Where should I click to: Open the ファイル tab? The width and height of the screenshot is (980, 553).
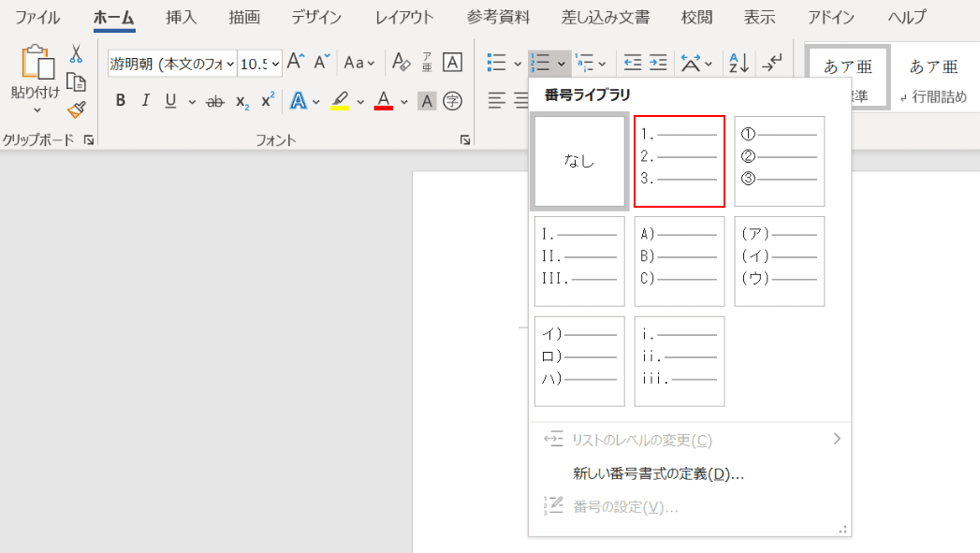tap(37, 18)
